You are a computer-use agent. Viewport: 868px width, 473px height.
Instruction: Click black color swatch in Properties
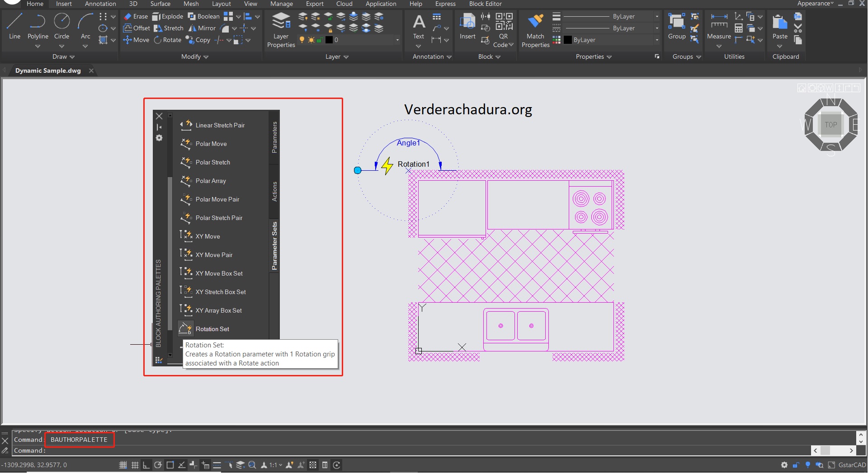568,40
